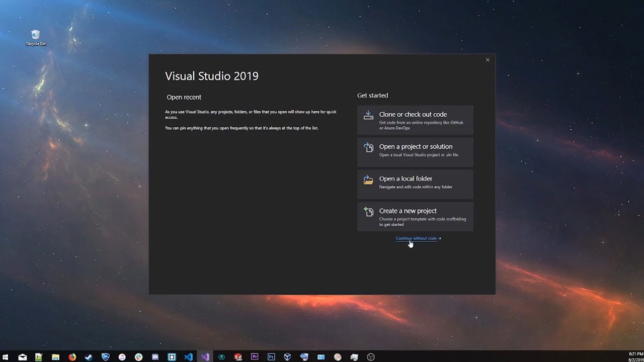Viewport: 644px width, 362px height.
Task: Click the arrow beside Continue without code
Action: (x=440, y=238)
